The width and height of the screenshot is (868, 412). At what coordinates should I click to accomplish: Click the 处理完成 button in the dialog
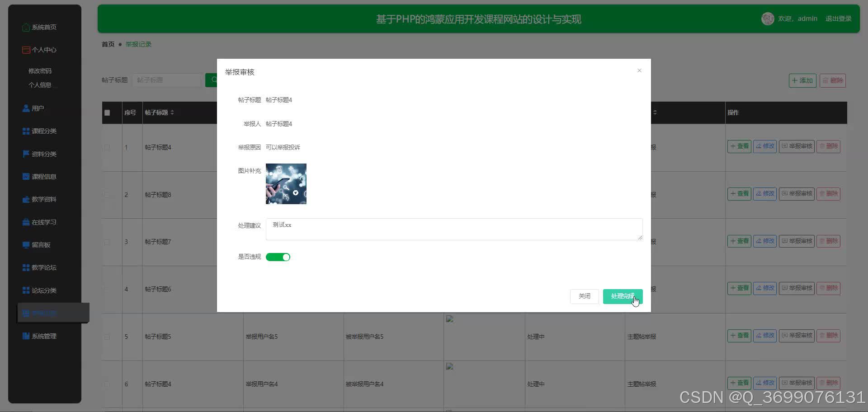pos(623,296)
